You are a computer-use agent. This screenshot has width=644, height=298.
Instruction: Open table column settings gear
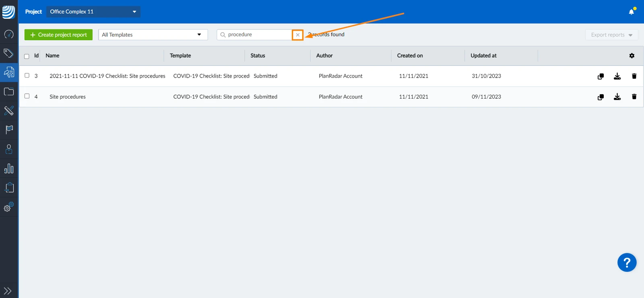[x=632, y=55]
